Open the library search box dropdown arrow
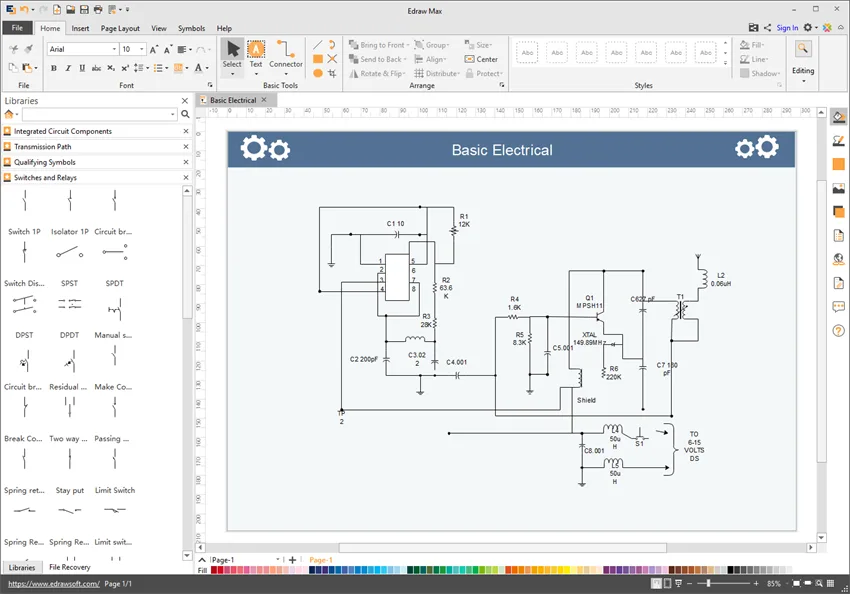The image size is (850, 594). [x=173, y=114]
